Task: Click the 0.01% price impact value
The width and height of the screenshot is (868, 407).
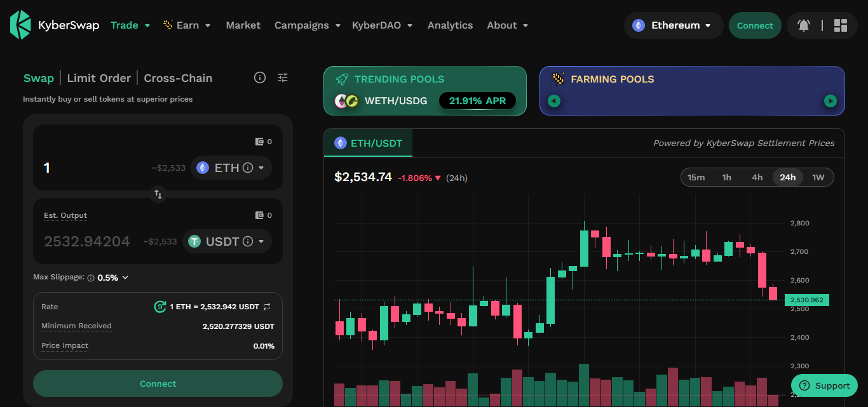Action: point(264,346)
